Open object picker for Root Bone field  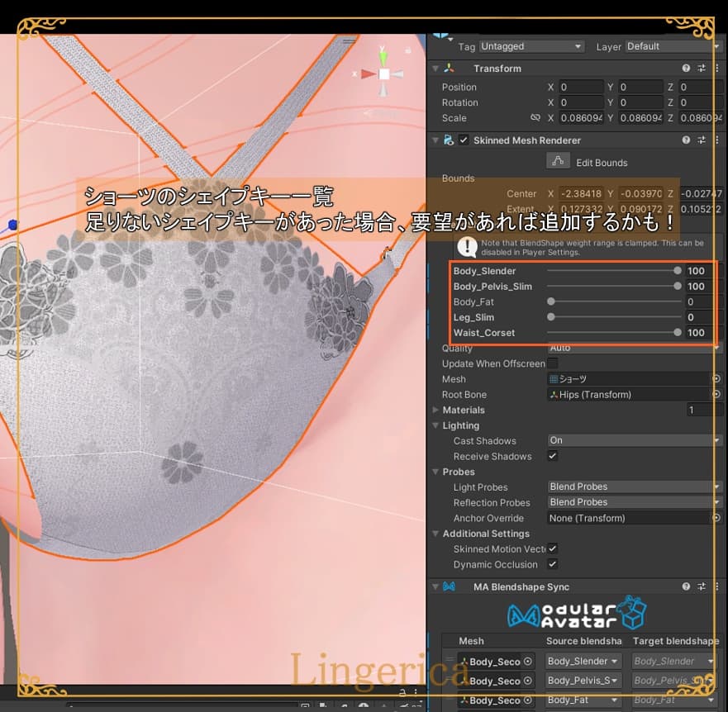(x=716, y=395)
